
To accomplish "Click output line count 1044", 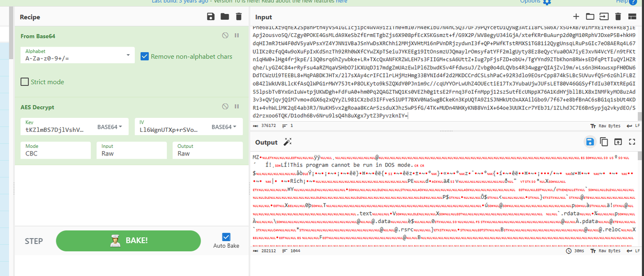I will [291, 251].
